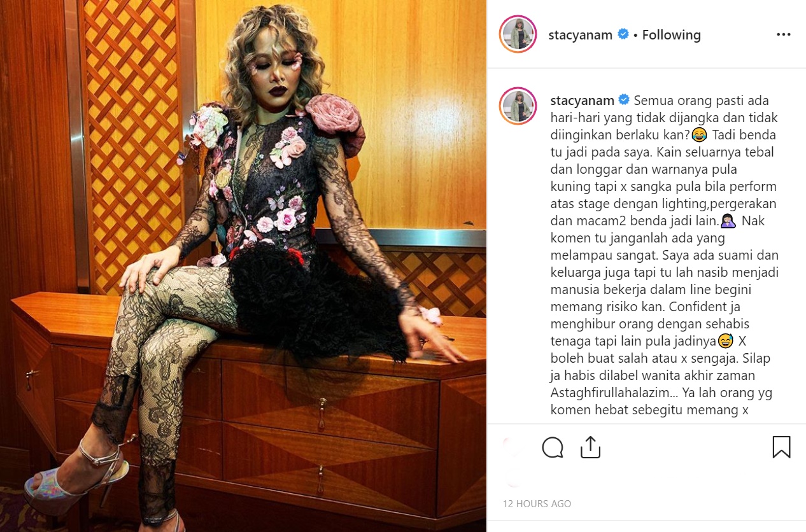Image resolution: width=806 pixels, height=532 pixels.
Task: Click the facepalm emoji after 'jadi lain.'
Action: 729,221
